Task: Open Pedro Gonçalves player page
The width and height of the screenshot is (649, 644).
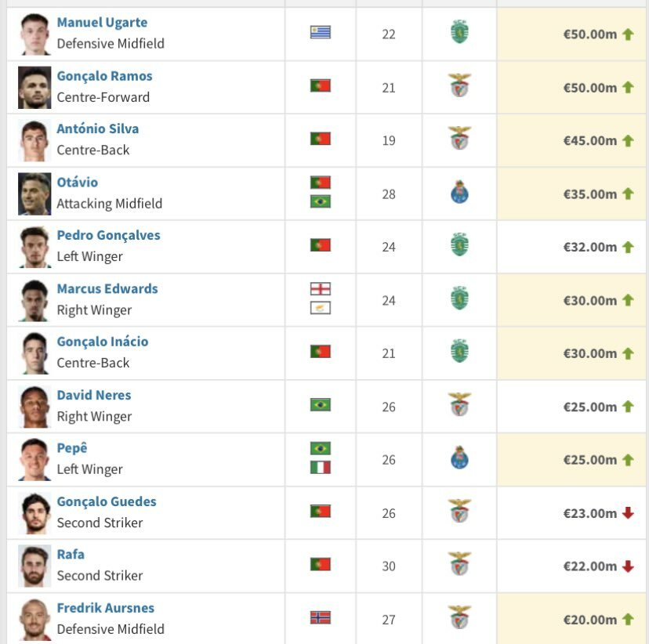Action: pos(108,235)
